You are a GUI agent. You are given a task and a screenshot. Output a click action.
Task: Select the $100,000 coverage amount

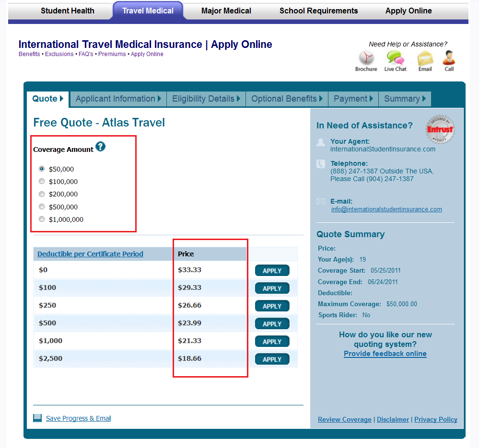click(42, 181)
